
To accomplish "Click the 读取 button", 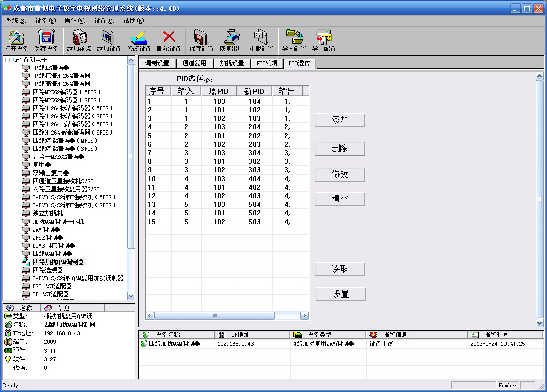I will click(340, 269).
